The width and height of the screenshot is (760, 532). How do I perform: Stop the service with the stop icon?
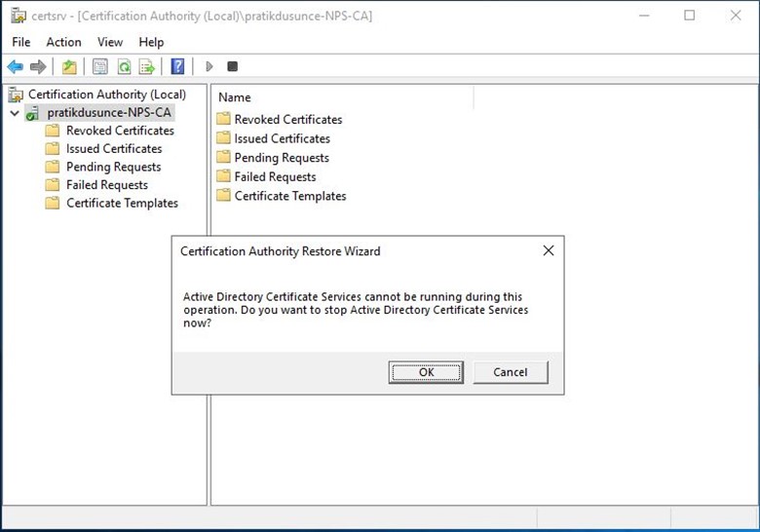point(233,66)
